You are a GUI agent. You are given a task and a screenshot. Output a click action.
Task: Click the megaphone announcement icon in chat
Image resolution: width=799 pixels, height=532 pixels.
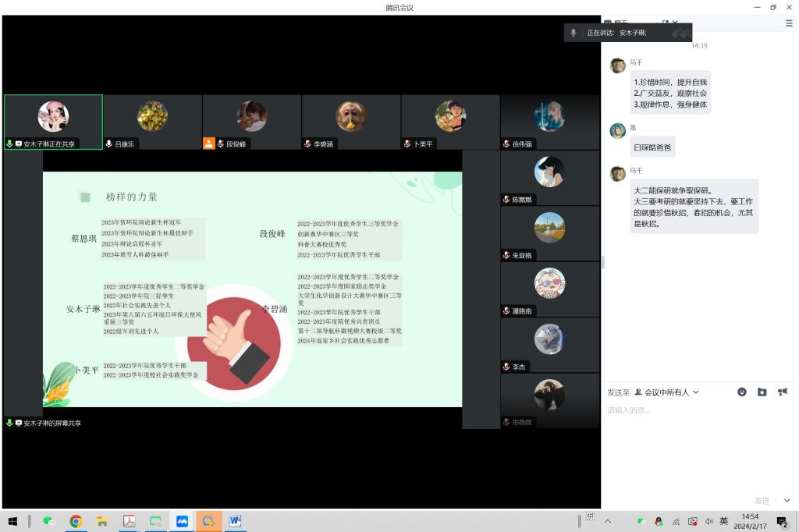tap(782, 392)
